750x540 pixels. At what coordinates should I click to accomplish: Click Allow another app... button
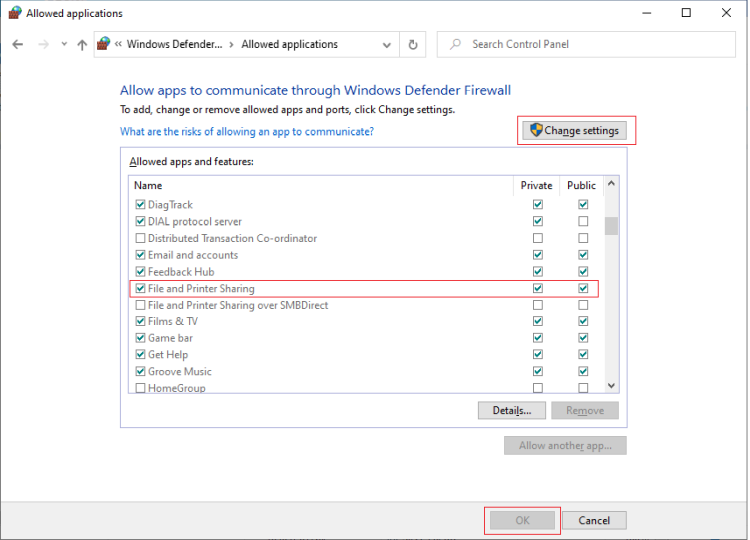(565, 445)
